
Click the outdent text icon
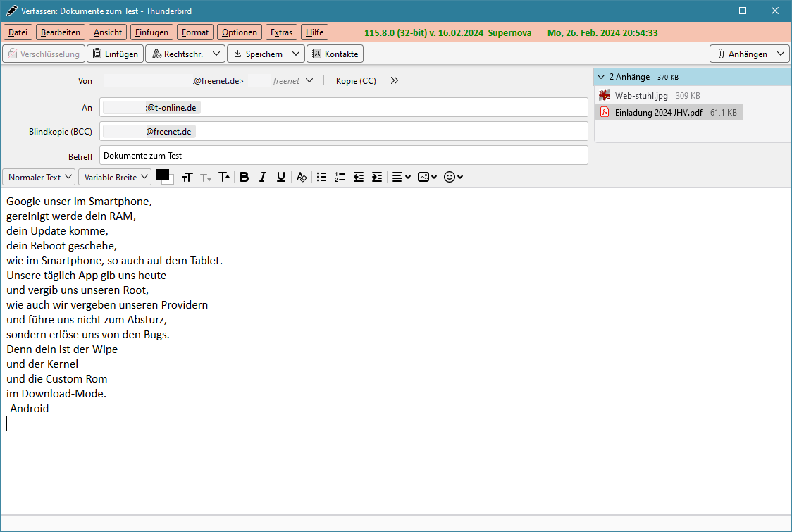359,177
